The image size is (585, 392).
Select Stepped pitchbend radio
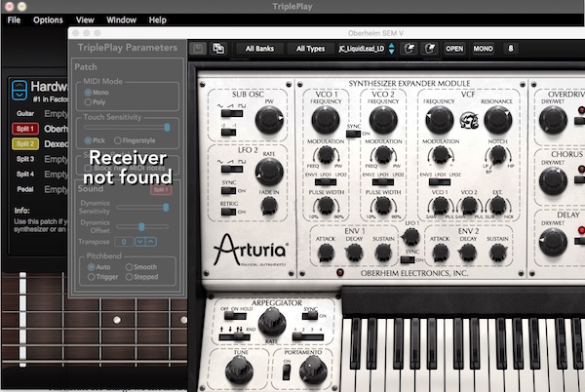(x=129, y=277)
